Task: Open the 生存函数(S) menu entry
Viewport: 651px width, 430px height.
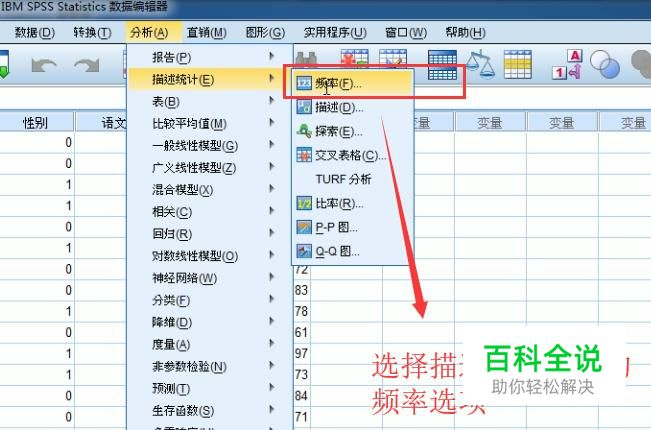Action: 209,410
